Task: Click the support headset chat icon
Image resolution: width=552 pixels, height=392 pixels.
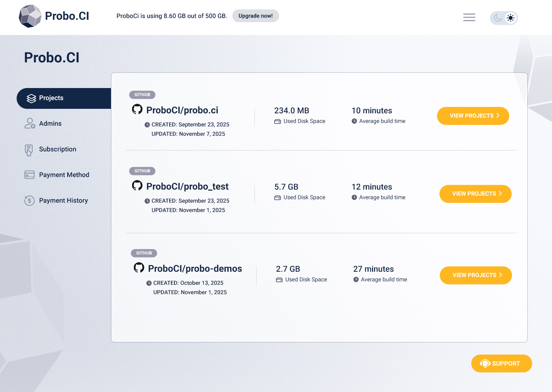Action: [x=485, y=364]
